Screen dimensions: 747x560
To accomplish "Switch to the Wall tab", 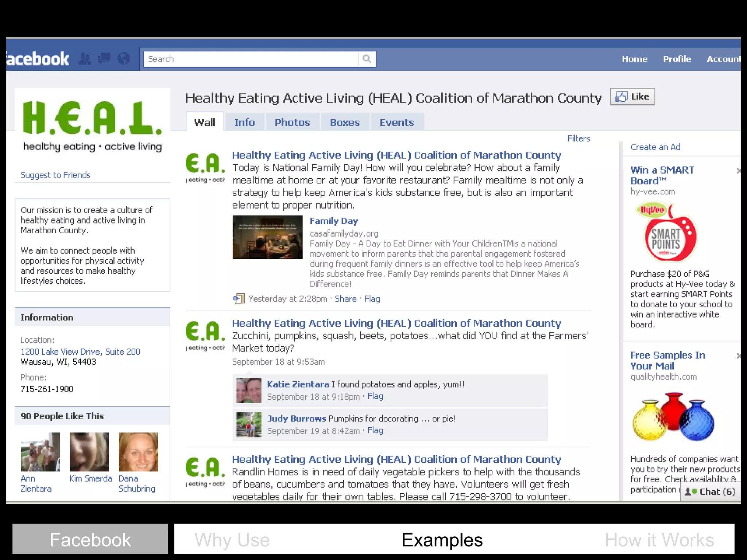I will coord(205,122).
